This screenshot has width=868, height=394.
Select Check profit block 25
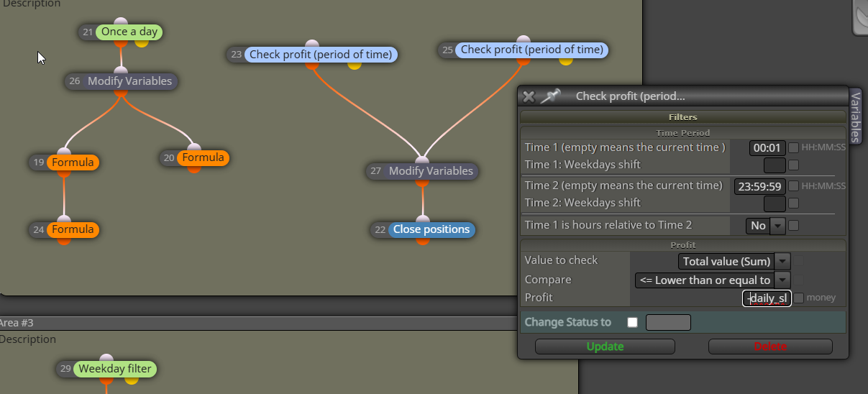tap(531, 50)
